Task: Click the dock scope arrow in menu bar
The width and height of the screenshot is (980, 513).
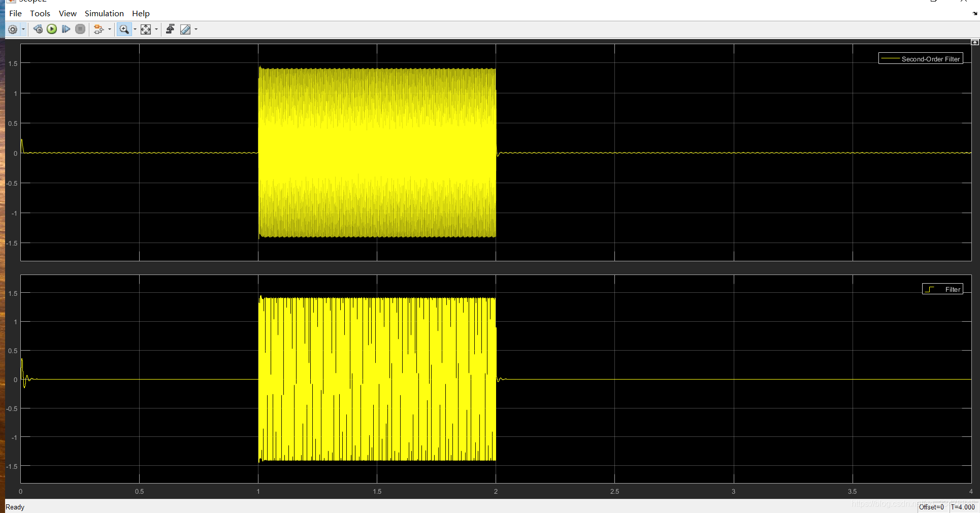Action: 974,14
